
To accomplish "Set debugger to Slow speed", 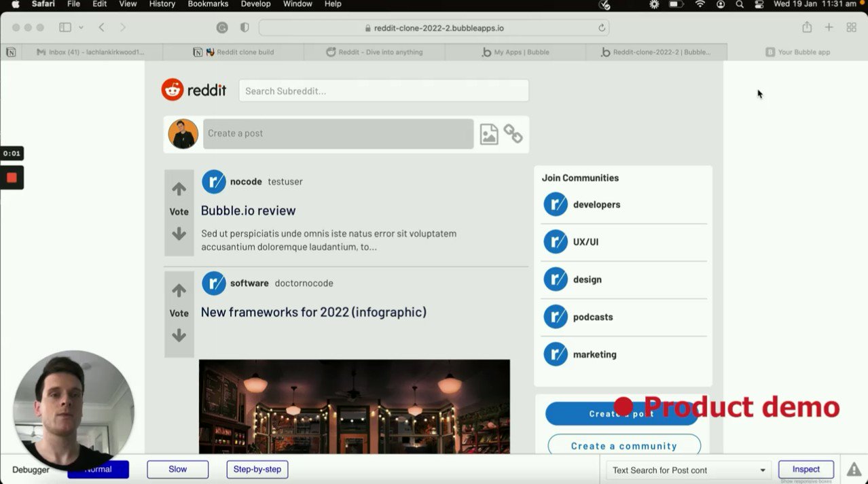I will 178,469.
